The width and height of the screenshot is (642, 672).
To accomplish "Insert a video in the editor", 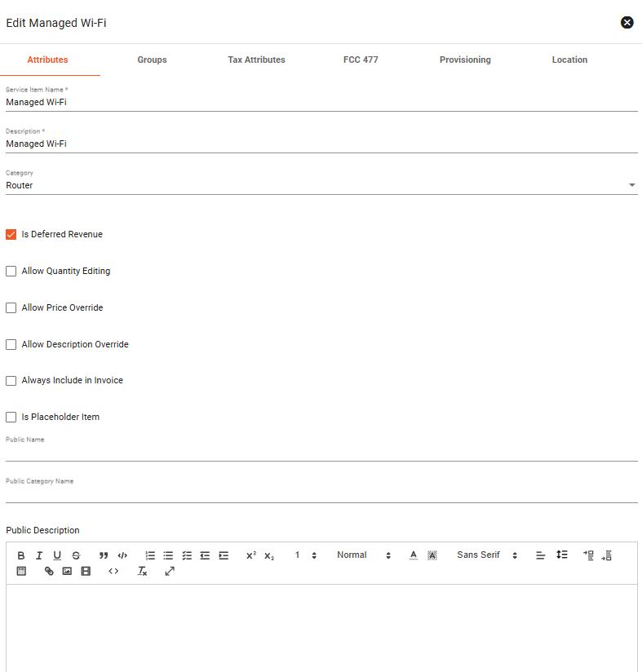I will click(x=86, y=571).
